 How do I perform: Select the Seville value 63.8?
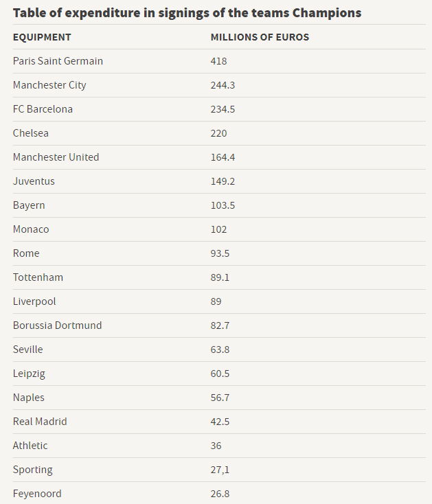coord(220,350)
